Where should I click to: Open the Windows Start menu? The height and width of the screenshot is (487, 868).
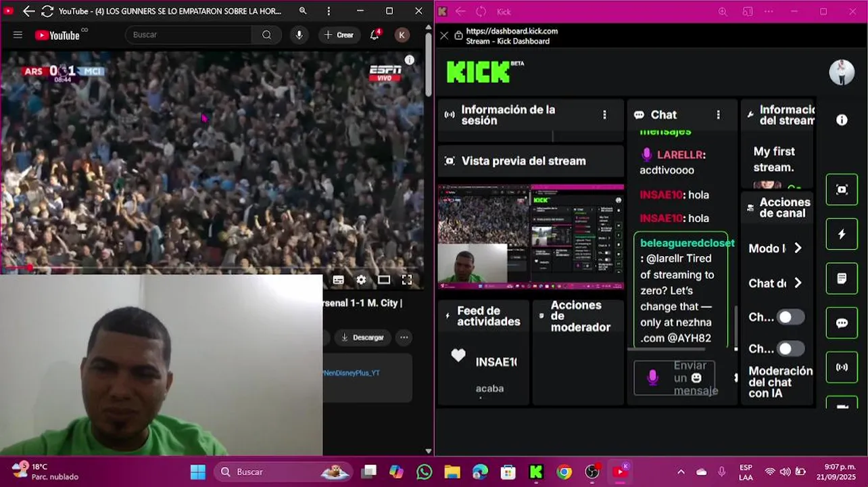[198, 471]
